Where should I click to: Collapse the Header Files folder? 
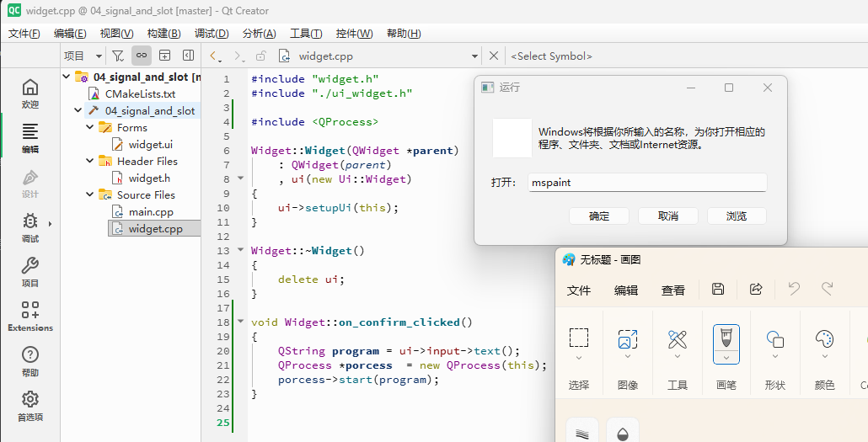(x=89, y=161)
